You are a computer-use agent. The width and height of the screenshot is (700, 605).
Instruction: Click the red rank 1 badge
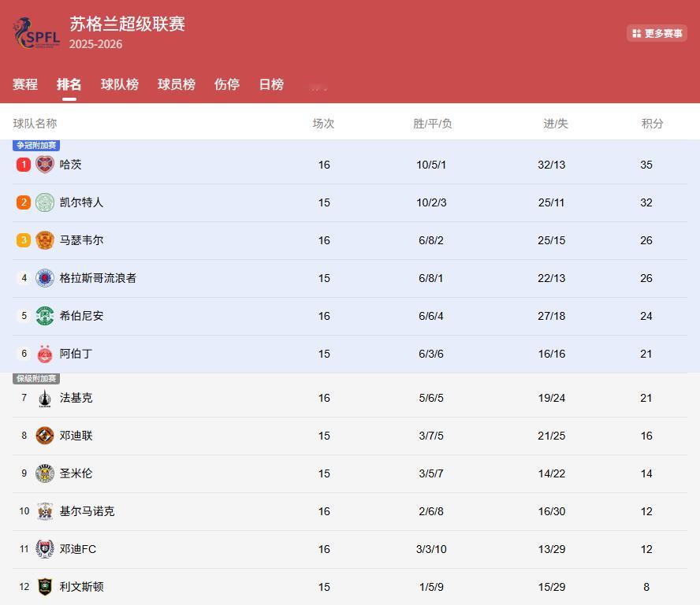[x=24, y=165]
